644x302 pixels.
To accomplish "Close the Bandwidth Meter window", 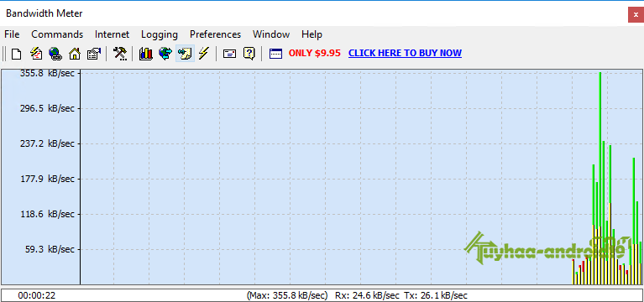I will tap(636, 14).
